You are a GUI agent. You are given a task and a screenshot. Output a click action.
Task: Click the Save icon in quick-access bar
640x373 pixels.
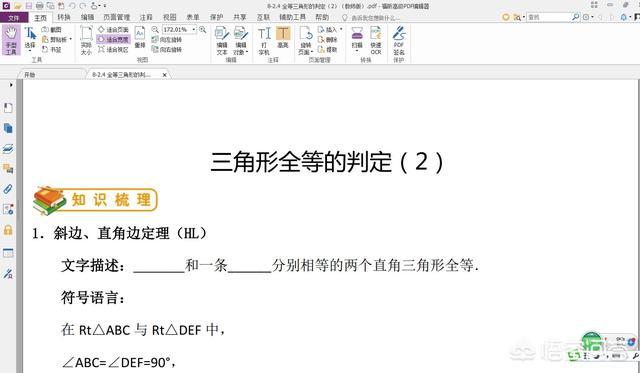pyautogui.click(x=29, y=6)
